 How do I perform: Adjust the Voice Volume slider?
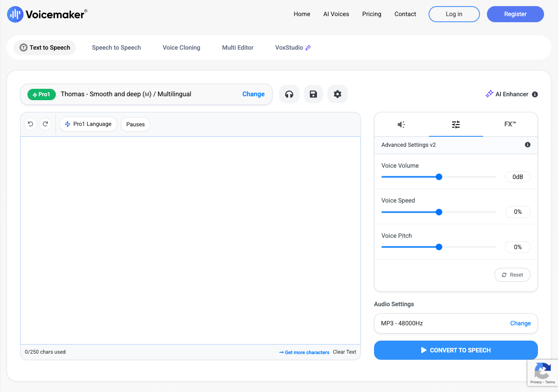pos(439,177)
